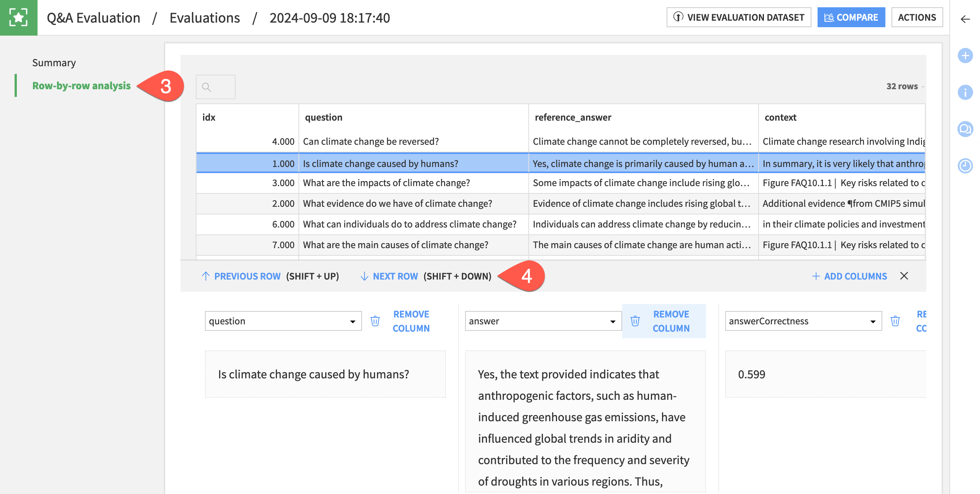Screen dimensions: 980x494
Task: Close the row detail panel with X
Action: coord(904,276)
